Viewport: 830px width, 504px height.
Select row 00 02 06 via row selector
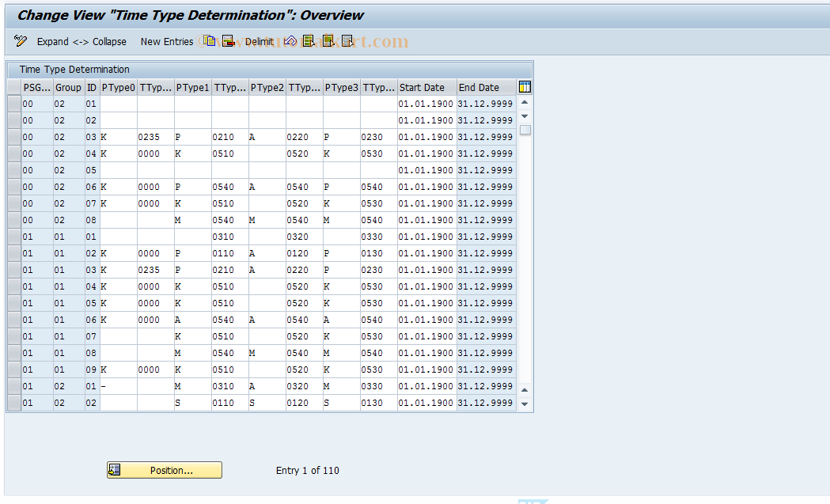14,187
